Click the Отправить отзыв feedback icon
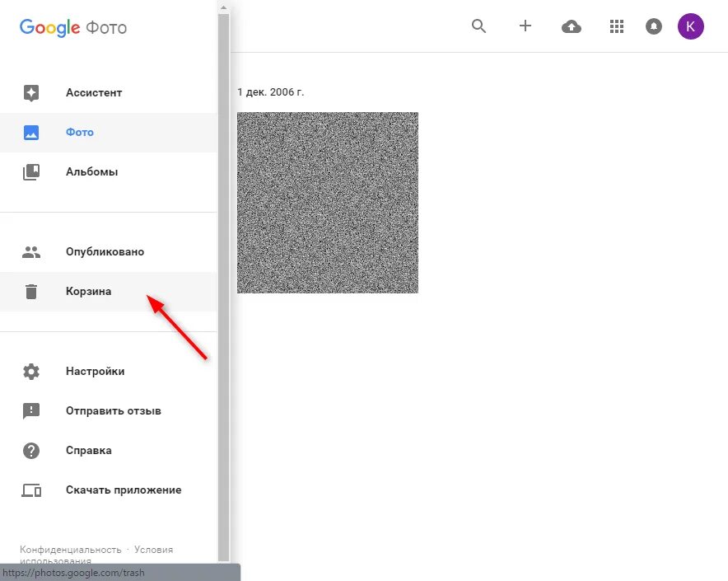This screenshot has width=728, height=581. pos(31,411)
